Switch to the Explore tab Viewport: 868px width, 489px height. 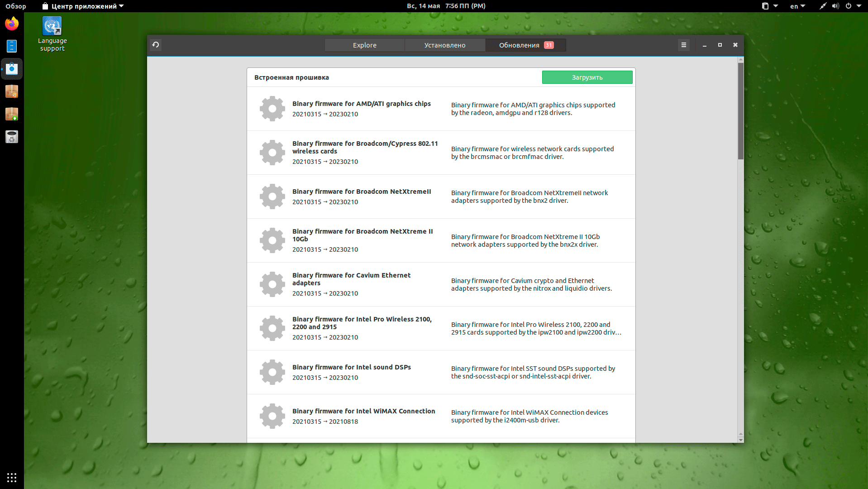(365, 45)
